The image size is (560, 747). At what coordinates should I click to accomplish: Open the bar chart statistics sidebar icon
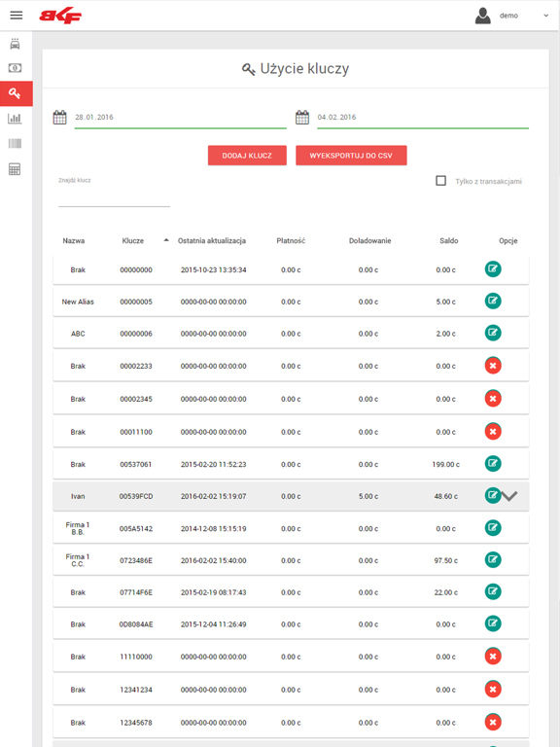[x=15, y=118]
